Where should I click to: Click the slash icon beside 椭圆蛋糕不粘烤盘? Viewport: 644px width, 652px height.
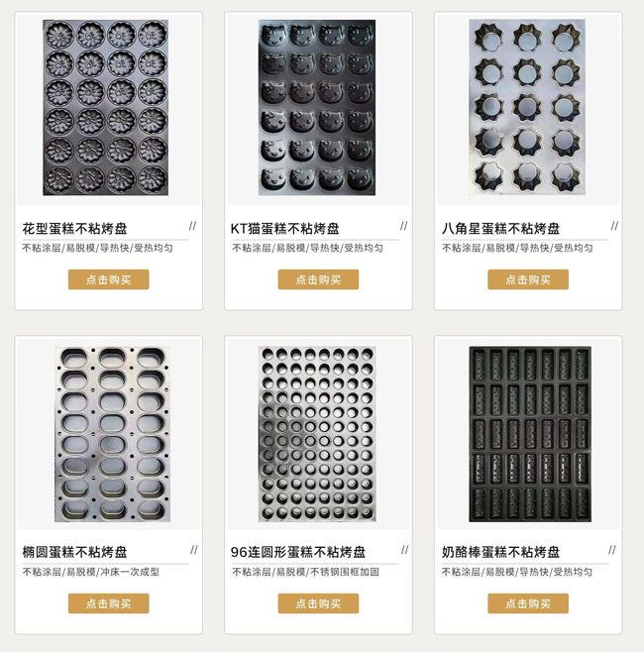(x=194, y=550)
